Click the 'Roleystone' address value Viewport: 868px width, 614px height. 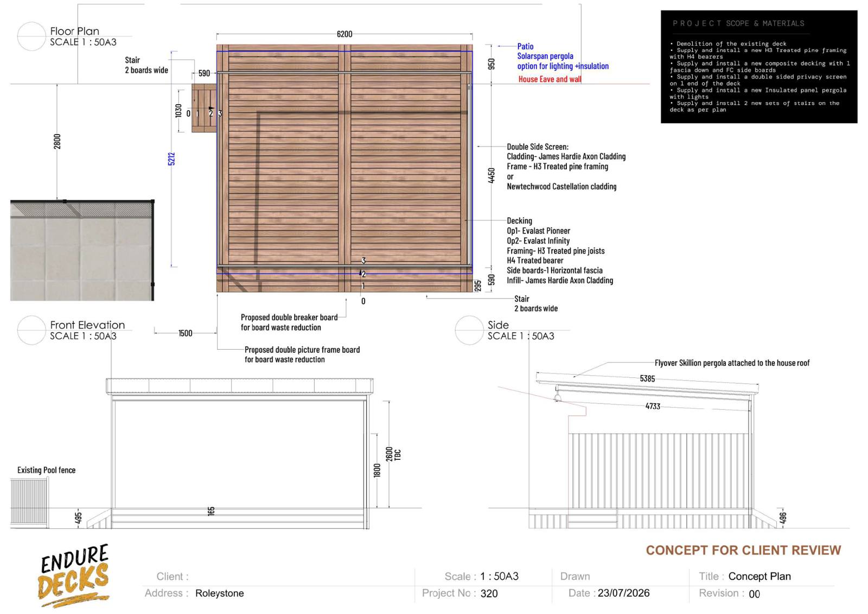(220, 593)
